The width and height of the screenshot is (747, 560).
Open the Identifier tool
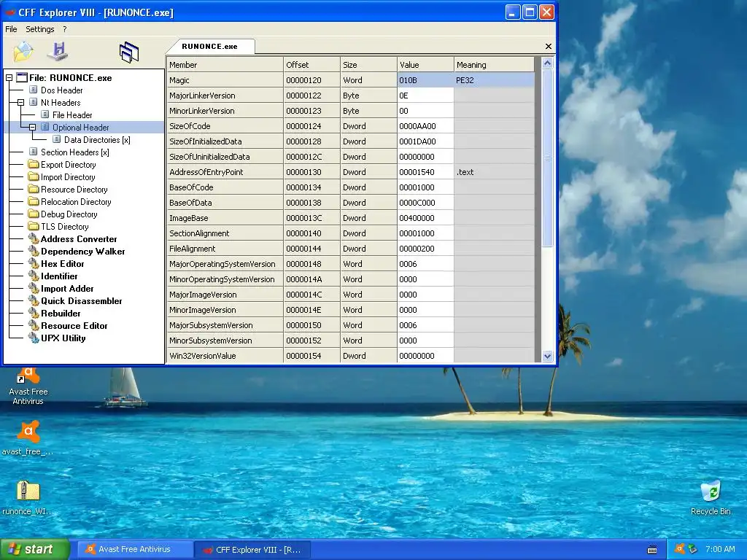(x=58, y=276)
